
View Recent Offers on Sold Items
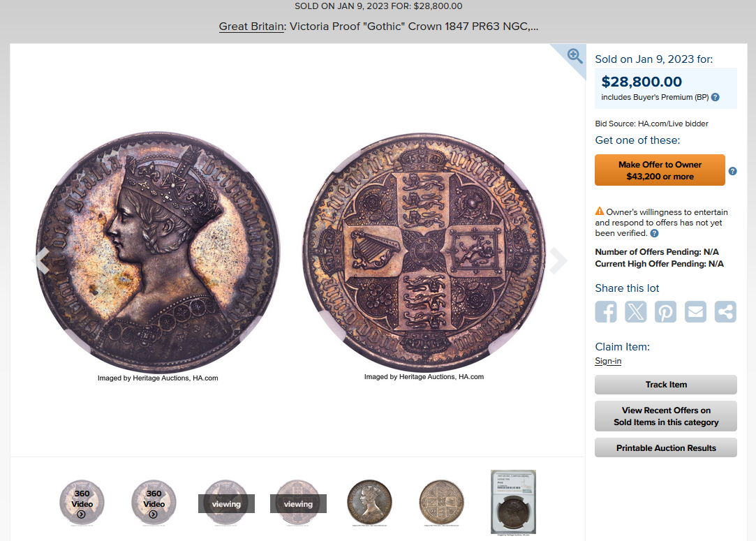tap(666, 416)
